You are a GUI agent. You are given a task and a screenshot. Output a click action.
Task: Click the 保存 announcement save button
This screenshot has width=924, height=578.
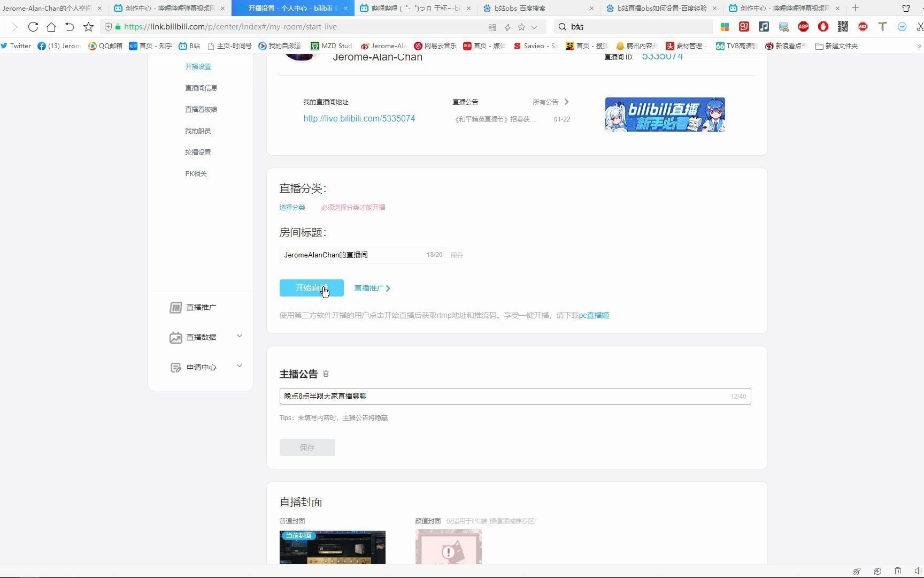[x=307, y=447]
